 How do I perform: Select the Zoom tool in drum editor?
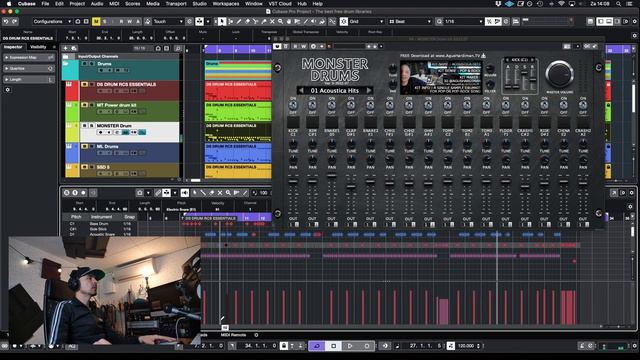(228, 193)
